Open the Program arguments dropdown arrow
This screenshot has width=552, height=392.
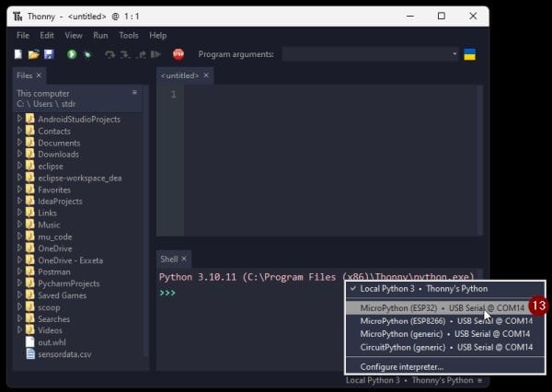click(x=454, y=54)
